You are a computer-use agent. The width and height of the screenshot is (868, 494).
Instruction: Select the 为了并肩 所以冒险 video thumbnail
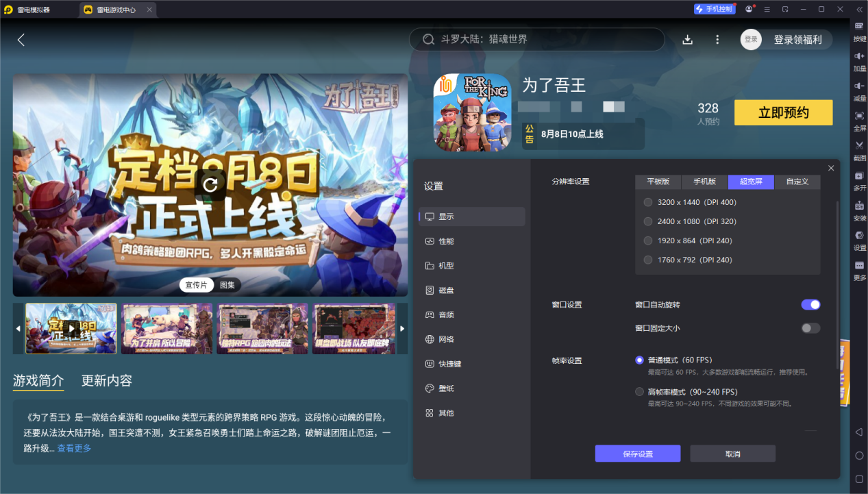pyautogui.click(x=166, y=328)
